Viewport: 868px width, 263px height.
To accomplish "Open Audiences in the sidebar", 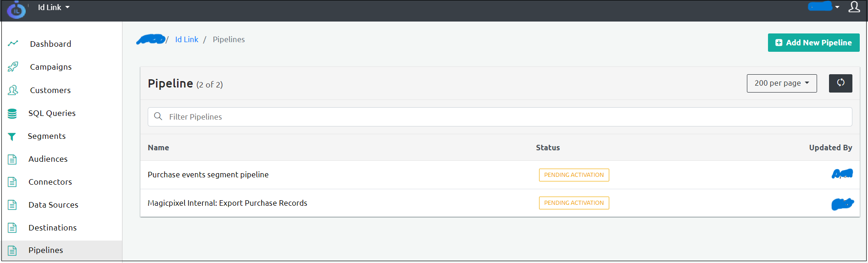I will pyautogui.click(x=48, y=159).
